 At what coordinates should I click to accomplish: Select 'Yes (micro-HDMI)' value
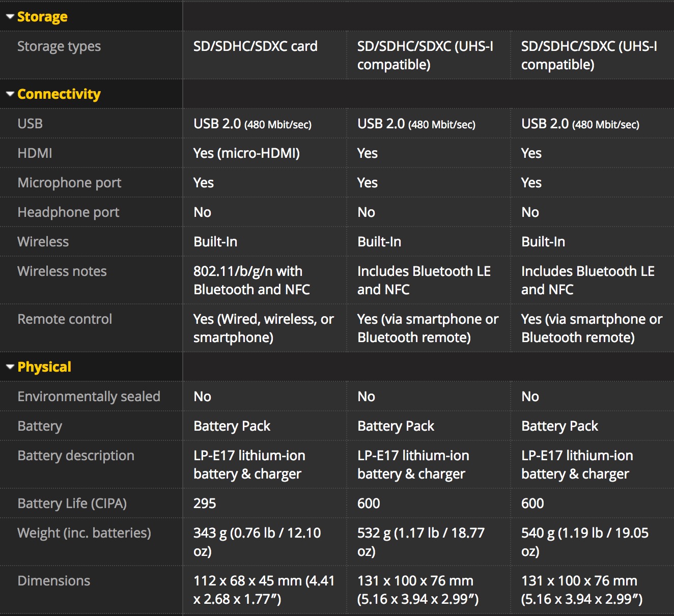tap(246, 153)
